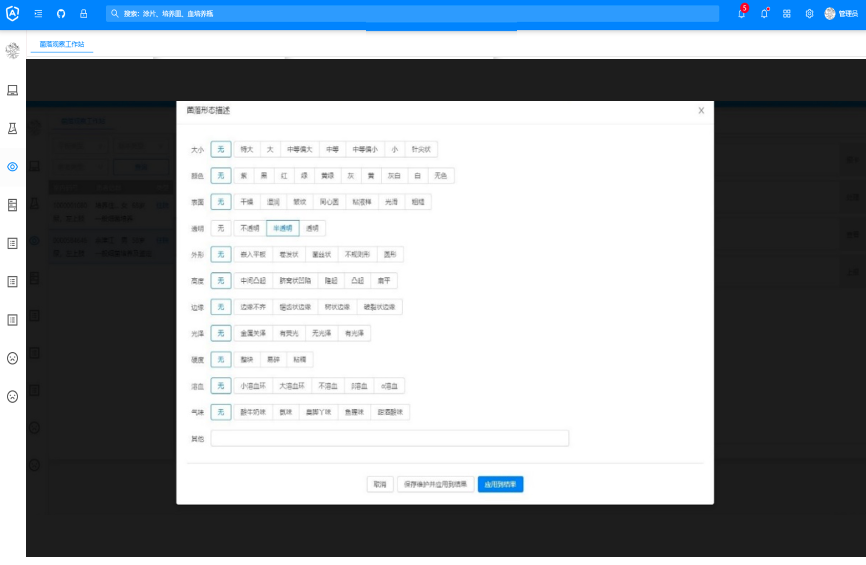Screen dimensions: 866x565
Task: Switch to the 菌落观察工作站 tab
Action: [62, 45]
